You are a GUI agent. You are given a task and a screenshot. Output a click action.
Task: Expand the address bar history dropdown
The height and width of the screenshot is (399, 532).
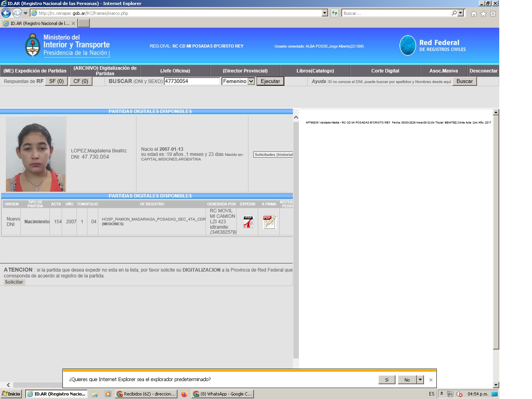pyautogui.click(x=325, y=13)
